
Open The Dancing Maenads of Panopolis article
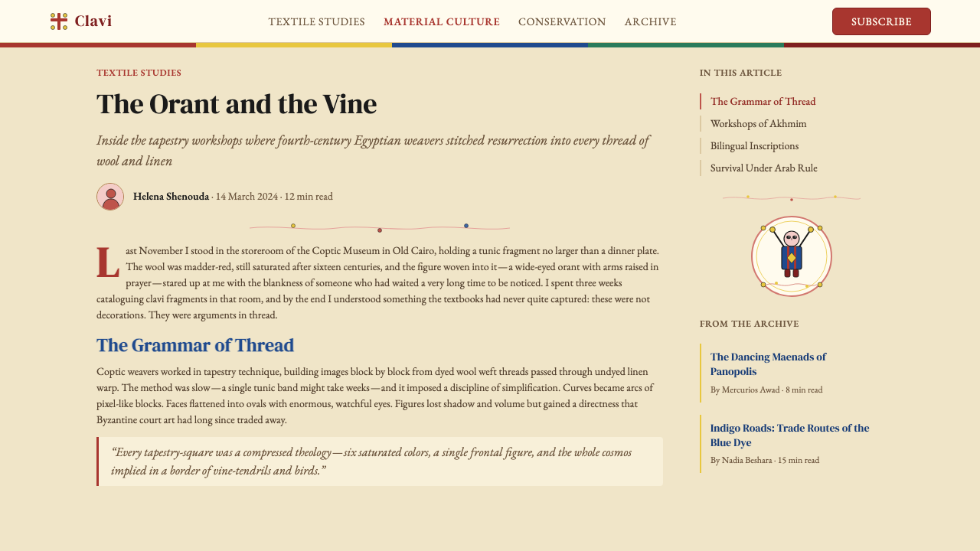click(768, 364)
